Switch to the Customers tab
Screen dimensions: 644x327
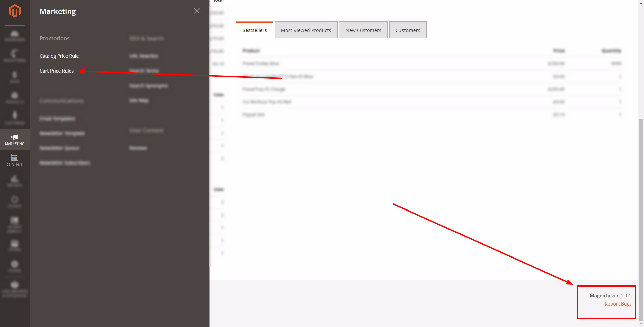point(408,30)
